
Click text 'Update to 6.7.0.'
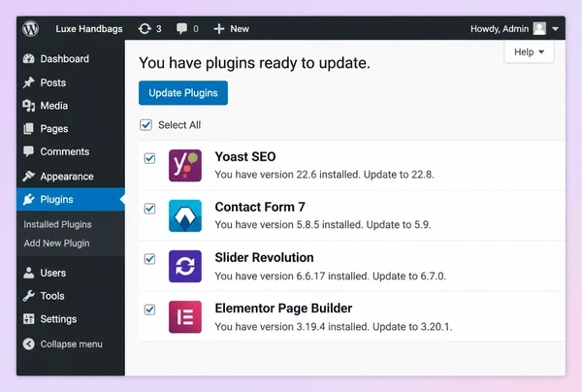[x=409, y=277]
